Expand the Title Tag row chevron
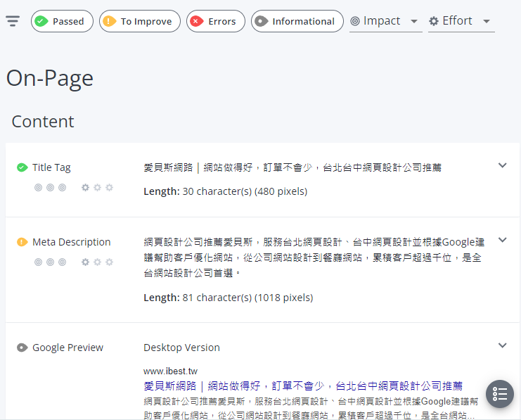The width and height of the screenshot is (521, 420). point(502,165)
